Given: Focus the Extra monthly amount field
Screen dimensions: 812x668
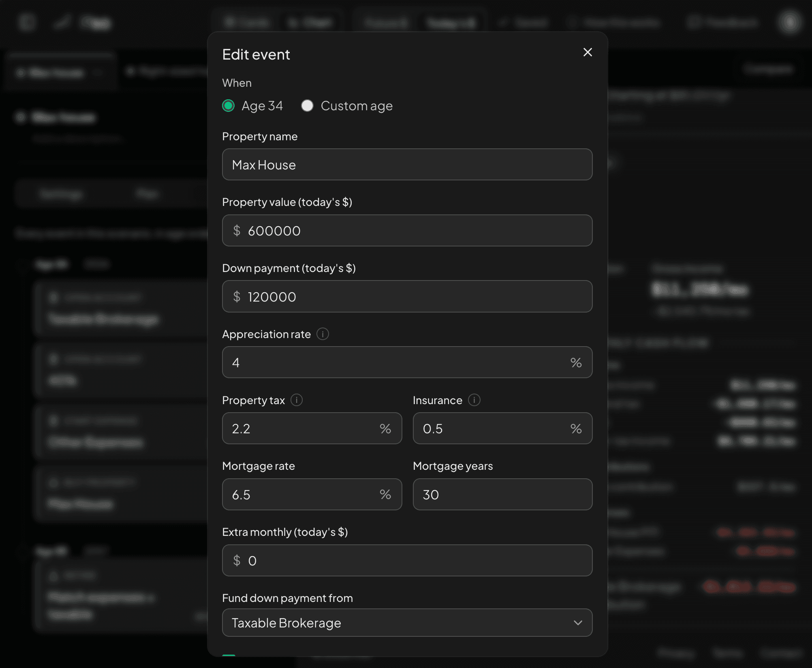Looking at the screenshot, I should 407,561.
